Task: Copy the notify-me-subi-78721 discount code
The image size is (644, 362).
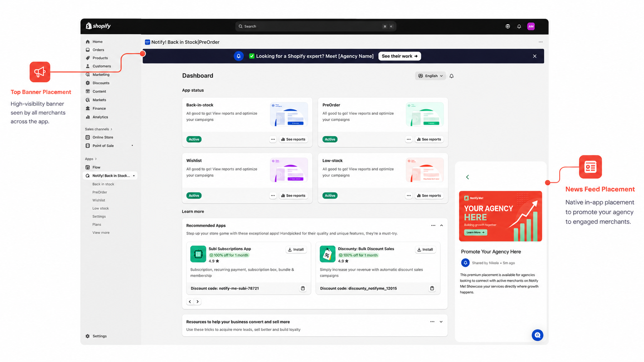Action: 303,288
